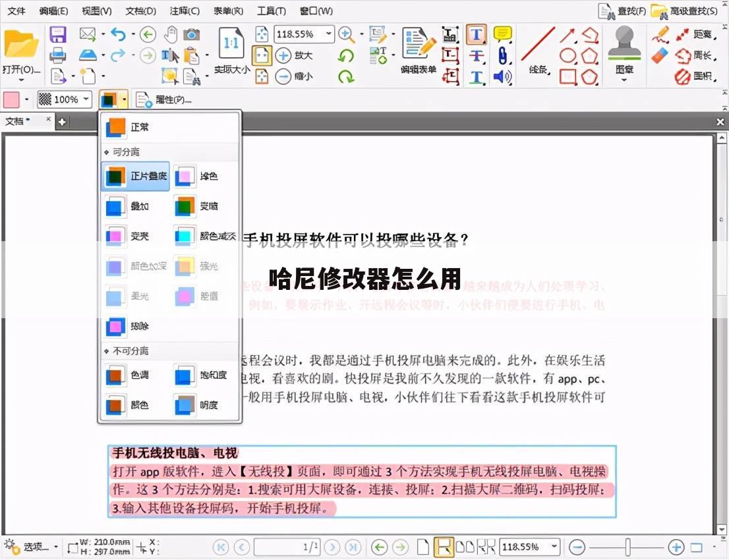Click the Save floppy disk icon
The width and height of the screenshot is (729, 560).
tap(58, 35)
